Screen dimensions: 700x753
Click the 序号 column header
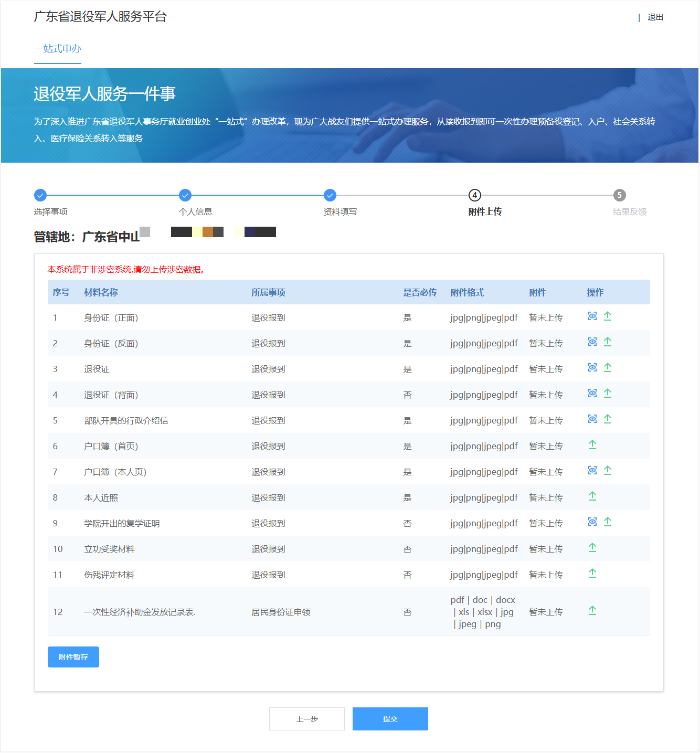(x=61, y=292)
